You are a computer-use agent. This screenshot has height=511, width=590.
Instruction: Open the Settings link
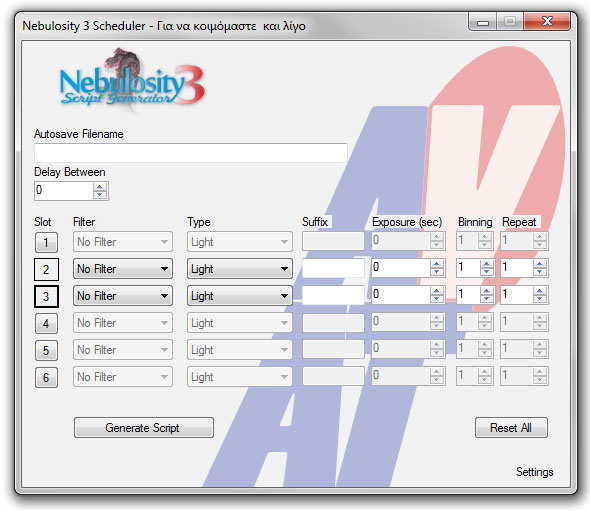[534, 472]
